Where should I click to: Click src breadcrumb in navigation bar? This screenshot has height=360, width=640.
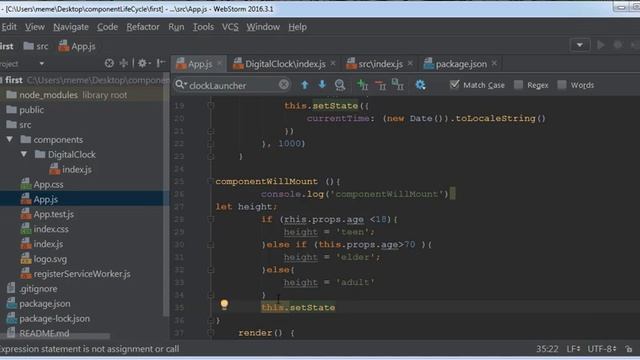click(36, 46)
